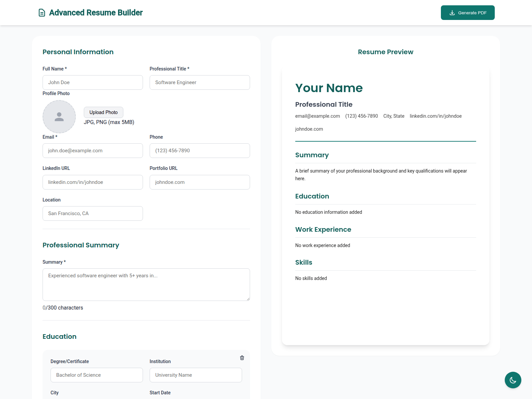Image resolution: width=532 pixels, height=399 pixels.
Task: Select the Phone number field
Action: coord(200,151)
